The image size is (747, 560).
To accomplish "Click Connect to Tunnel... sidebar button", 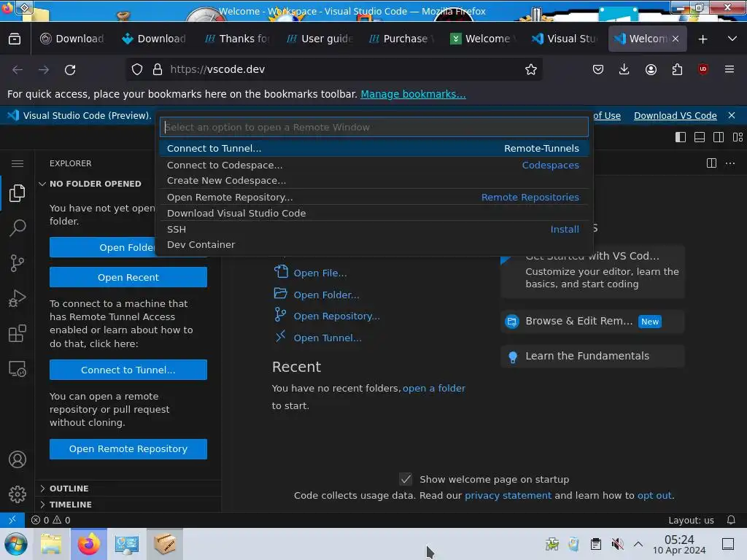I will (128, 370).
